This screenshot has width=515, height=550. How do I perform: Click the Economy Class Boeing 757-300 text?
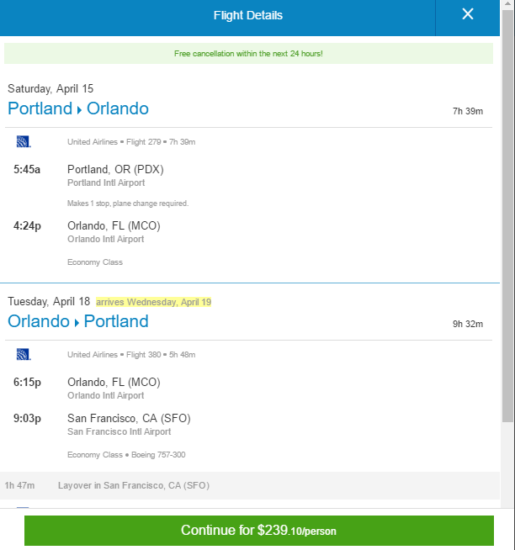click(x=126, y=455)
